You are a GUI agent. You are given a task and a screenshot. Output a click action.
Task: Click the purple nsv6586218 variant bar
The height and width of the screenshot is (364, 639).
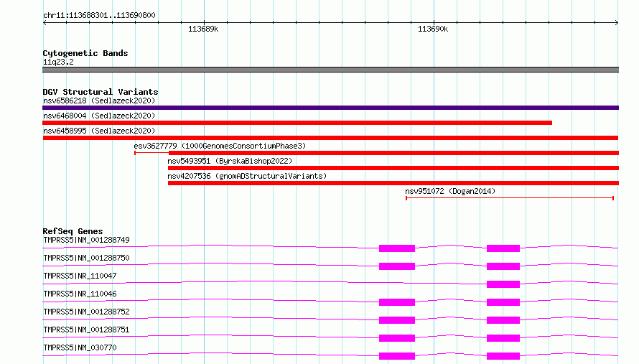330,108
